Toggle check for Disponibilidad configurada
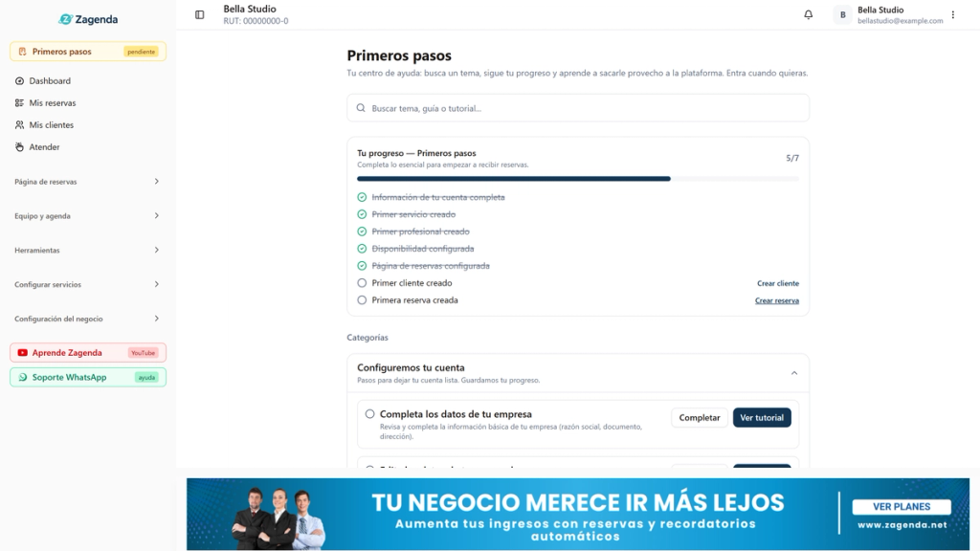 click(362, 249)
